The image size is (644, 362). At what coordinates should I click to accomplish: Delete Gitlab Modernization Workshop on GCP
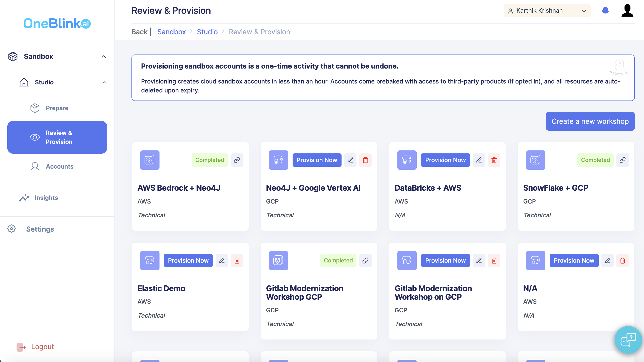[494, 260]
